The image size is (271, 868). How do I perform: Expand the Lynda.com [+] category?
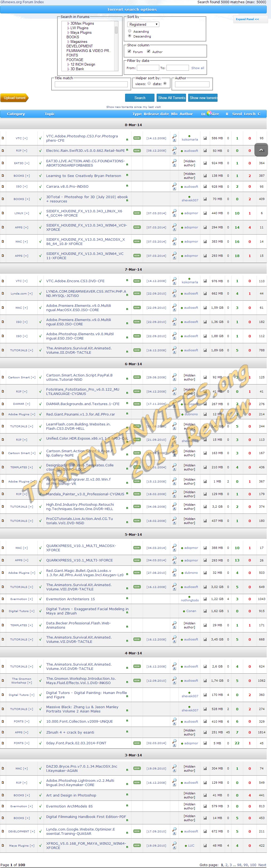[x=22, y=293]
